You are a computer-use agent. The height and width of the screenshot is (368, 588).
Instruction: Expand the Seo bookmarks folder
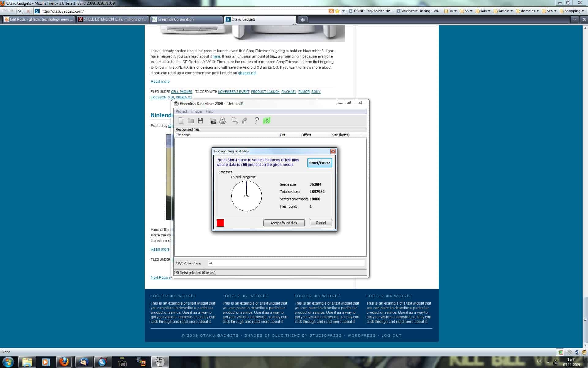pyautogui.click(x=549, y=11)
